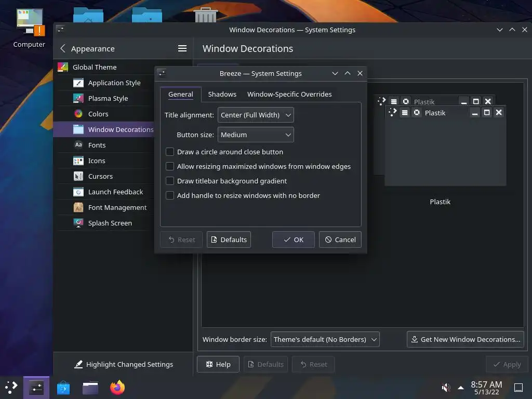
Task: Click System Settings icon in taskbar
Action: (36, 388)
